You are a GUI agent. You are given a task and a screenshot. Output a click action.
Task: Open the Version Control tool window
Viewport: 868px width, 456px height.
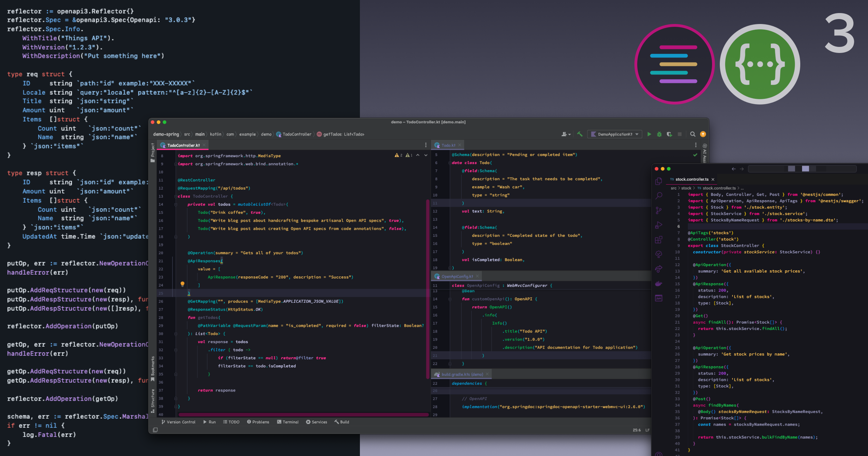coord(178,422)
